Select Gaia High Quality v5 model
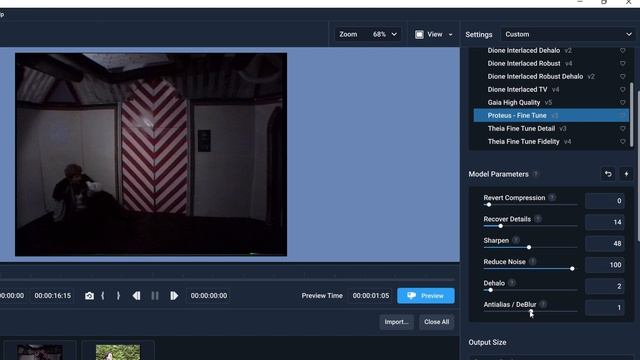640x360 pixels. [551, 102]
